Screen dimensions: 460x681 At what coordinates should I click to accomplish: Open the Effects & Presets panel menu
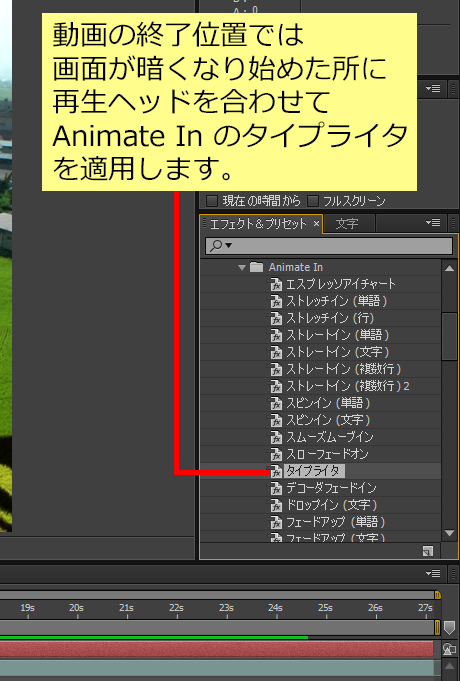[433, 223]
